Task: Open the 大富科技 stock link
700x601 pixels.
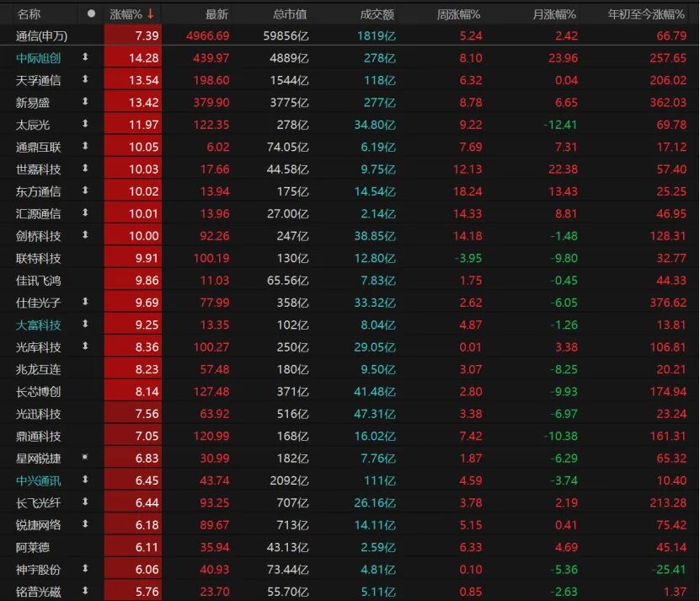Action: pyautogui.click(x=39, y=325)
